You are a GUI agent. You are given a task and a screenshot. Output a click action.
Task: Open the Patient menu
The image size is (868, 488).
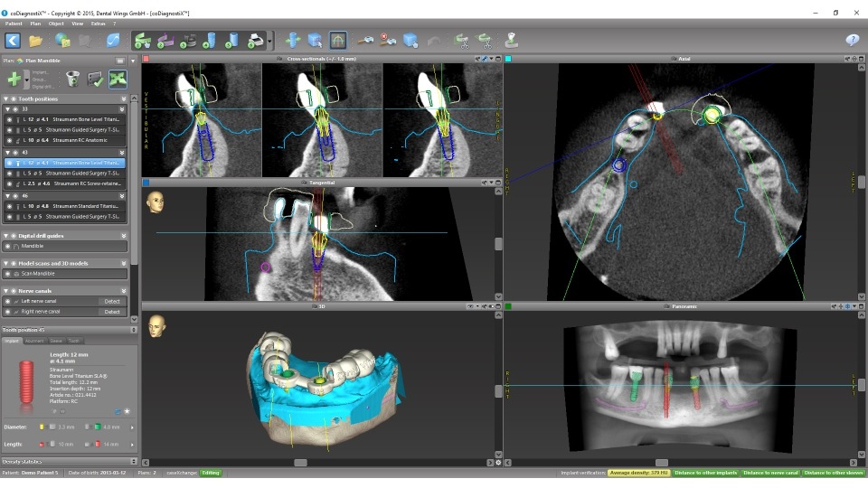(14, 23)
